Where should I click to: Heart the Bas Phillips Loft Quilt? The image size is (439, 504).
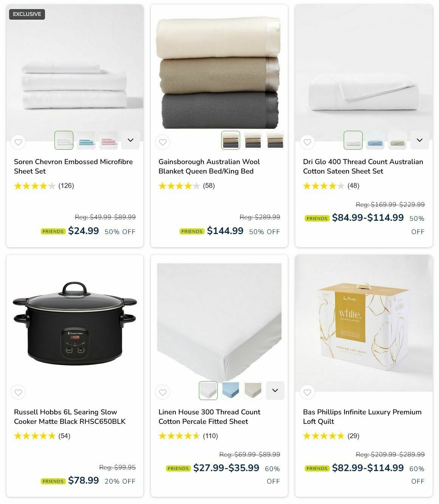(x=307, y=392)
